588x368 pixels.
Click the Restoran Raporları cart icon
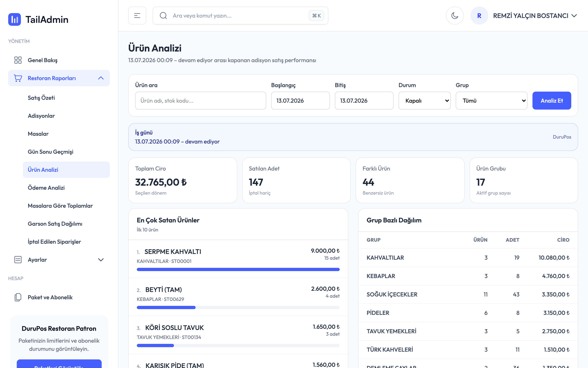click(18, 78)
